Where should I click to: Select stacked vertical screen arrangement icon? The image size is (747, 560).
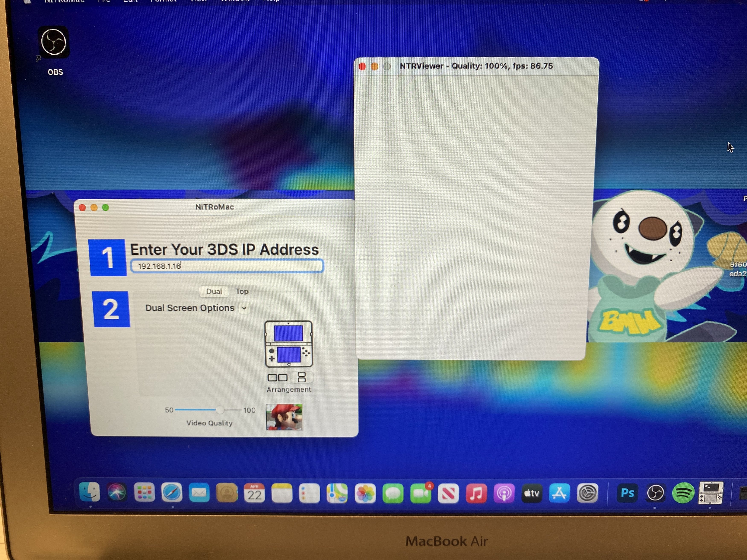[x=302, y=377]
